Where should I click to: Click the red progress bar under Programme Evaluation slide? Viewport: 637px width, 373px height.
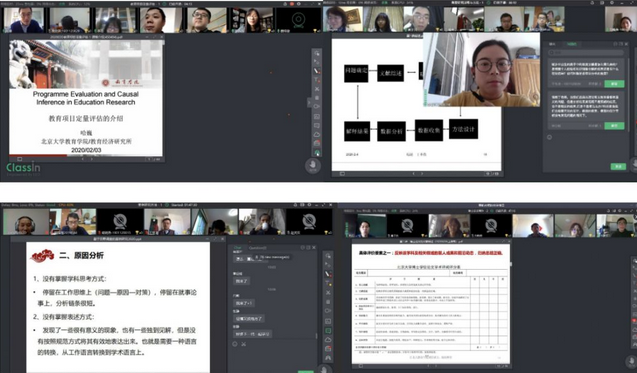click(x=38, y=155)
